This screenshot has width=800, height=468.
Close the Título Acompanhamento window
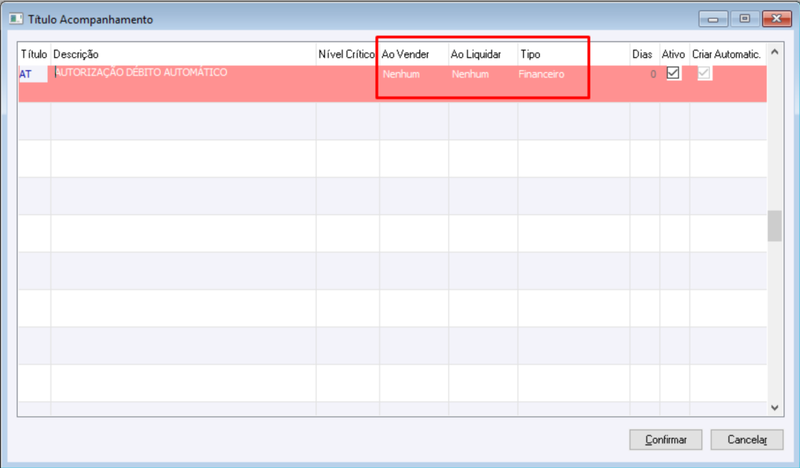(x=777, y=19)
